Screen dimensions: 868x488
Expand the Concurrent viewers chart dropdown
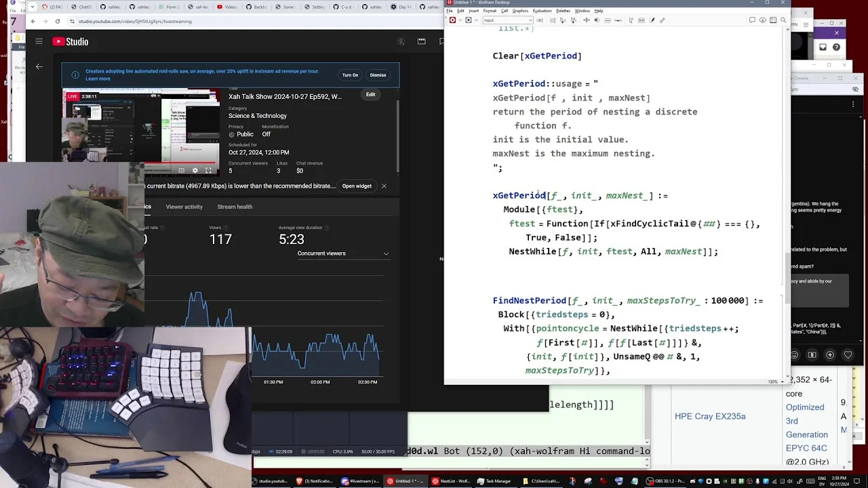(386, 253)
